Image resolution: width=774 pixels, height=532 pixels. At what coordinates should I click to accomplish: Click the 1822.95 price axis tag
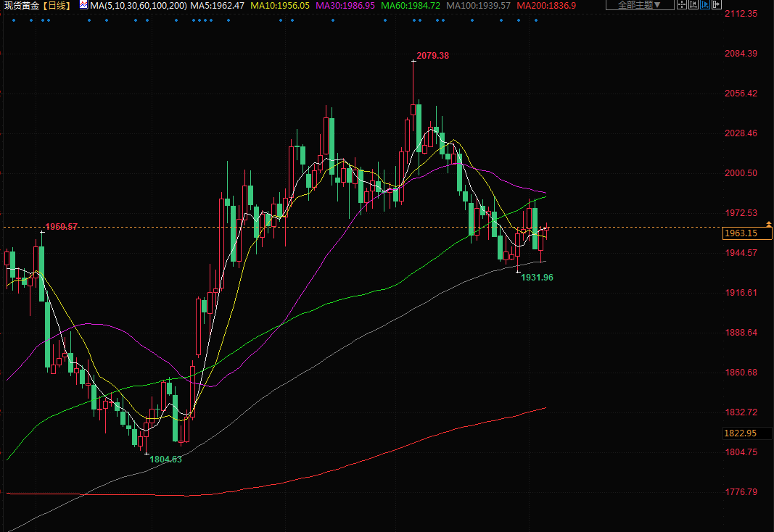[746, 433]
